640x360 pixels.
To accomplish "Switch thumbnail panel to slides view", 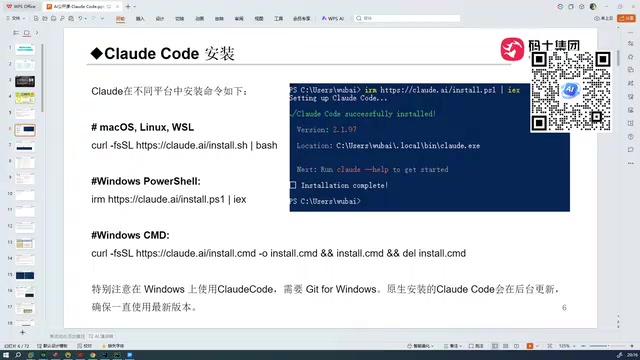I will tap(27, 33).
